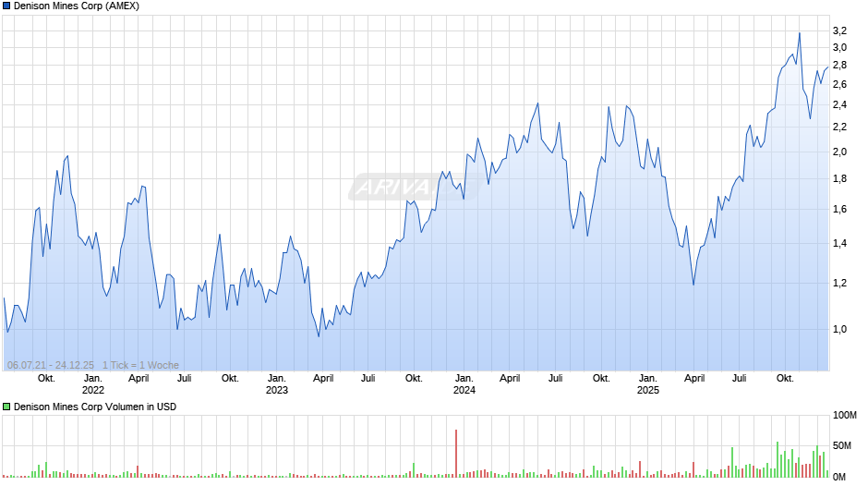Click the 'Okt.' label just before Jan. 2024
This screenshot has height=486, width=868.
pos(414,379)
